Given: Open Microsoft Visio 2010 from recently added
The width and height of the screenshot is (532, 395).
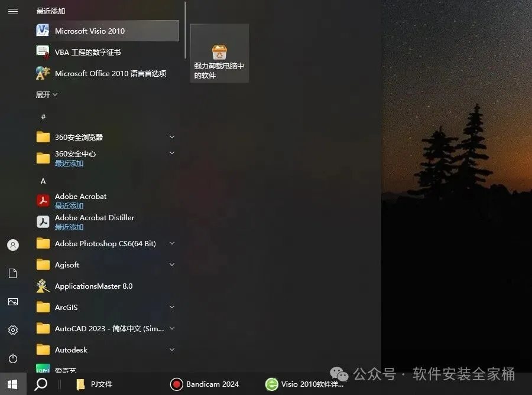Looking at the screenshot, I should pyautogui.click(x=107, y=31).
